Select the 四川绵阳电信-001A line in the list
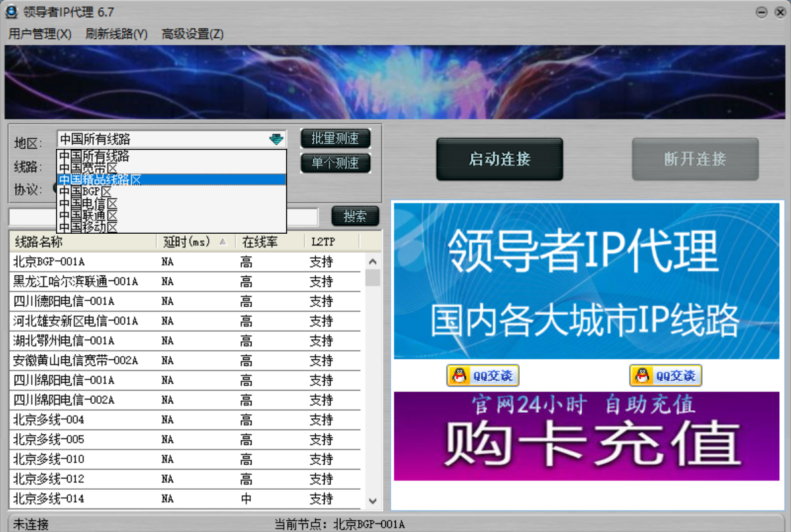This screenshot has width=791, height=532. (62, 380)
